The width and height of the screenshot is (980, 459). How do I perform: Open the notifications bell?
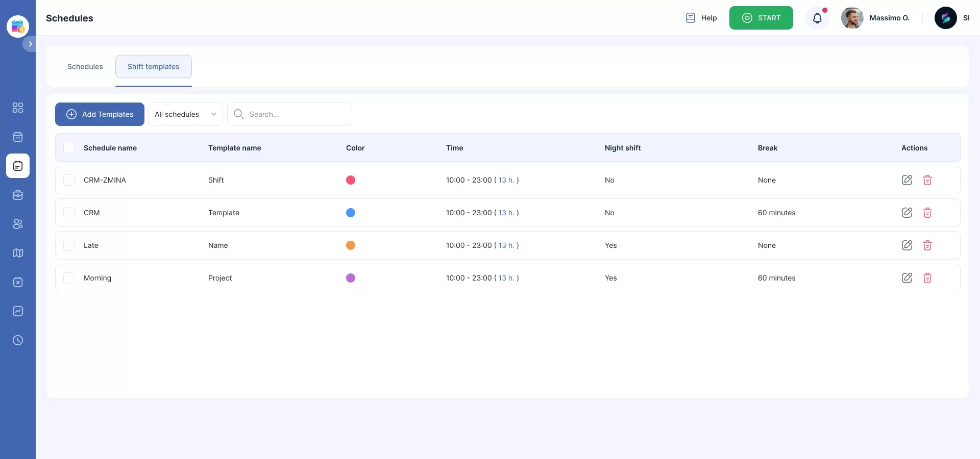[x=817, y=18]
